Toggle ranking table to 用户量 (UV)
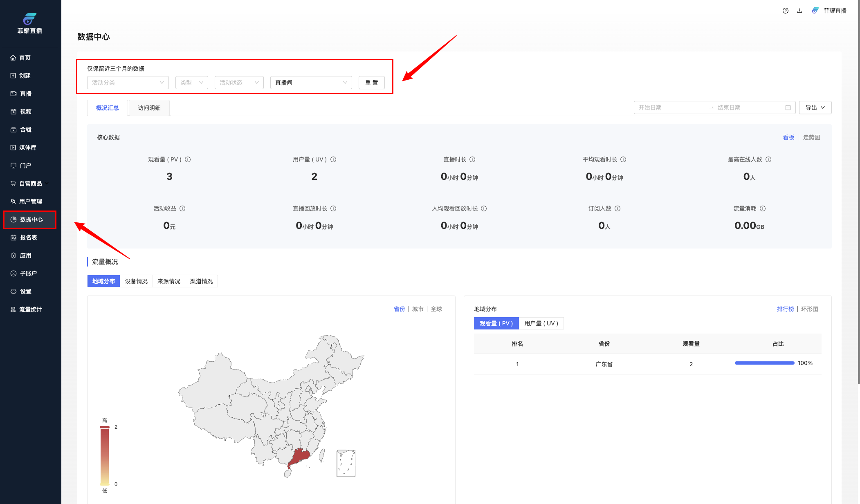860x504 pixels. (541, 323)
